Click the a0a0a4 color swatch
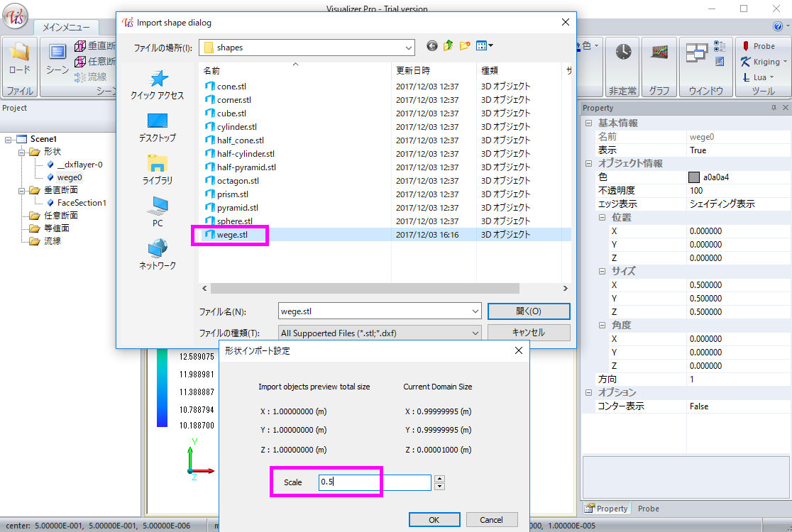792x532 pixels. click(694, 177)
